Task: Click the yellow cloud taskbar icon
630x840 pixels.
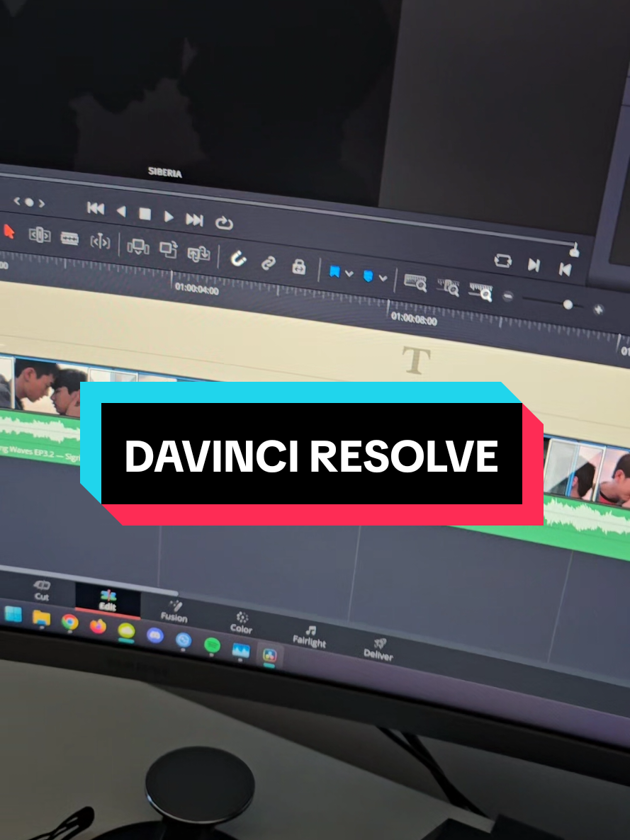Action: (x=127, y=630)
